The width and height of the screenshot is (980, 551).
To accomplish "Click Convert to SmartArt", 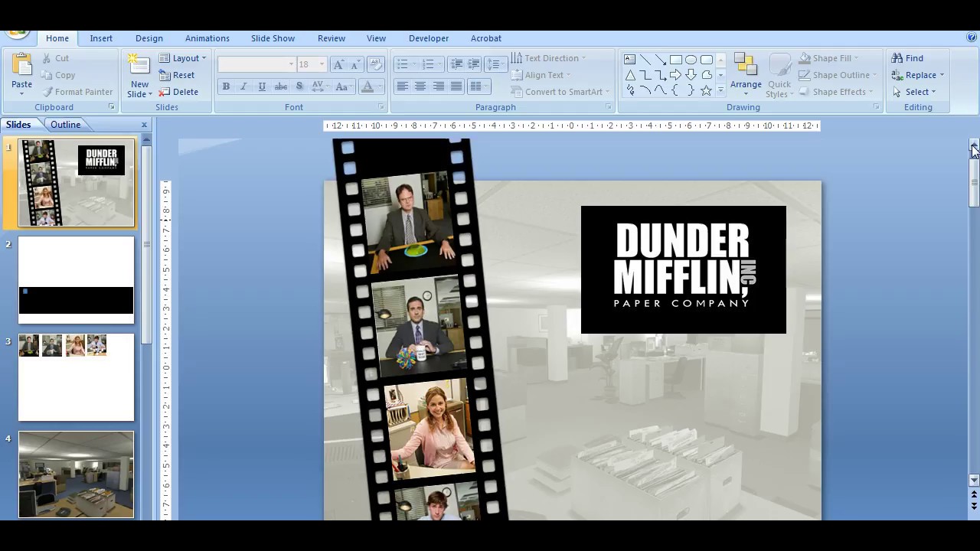I will coord(560,92).
